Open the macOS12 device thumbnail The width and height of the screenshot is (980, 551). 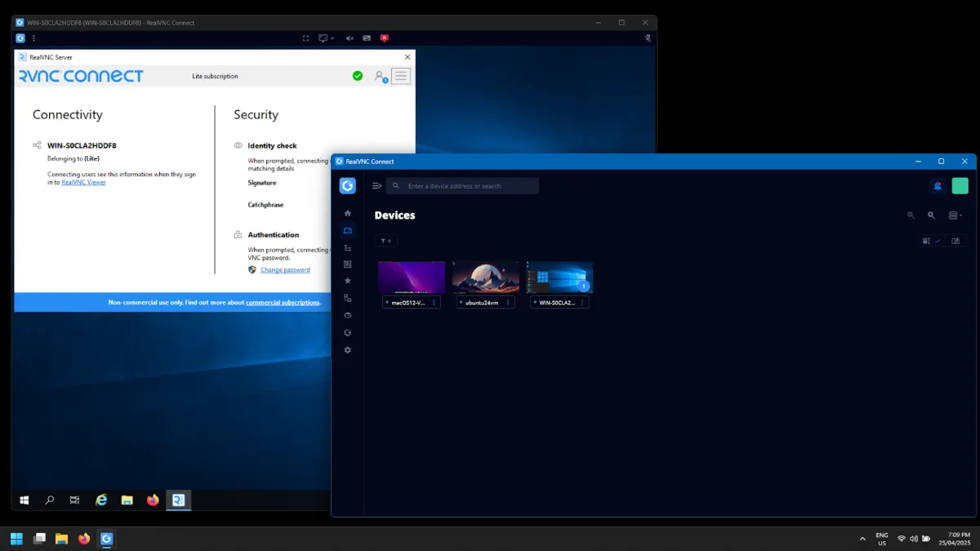pos(412,278)
